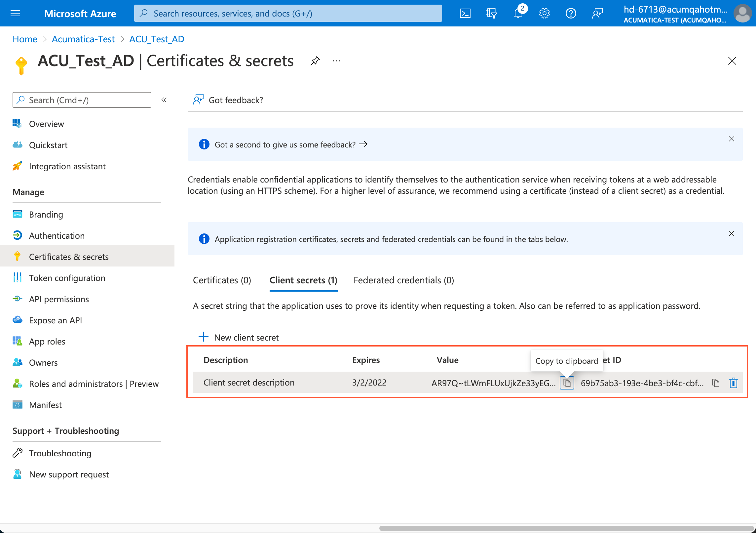Delete the client secret with trash icon
Viewport: 756px width, 533px height.
[x=734, y=383]
